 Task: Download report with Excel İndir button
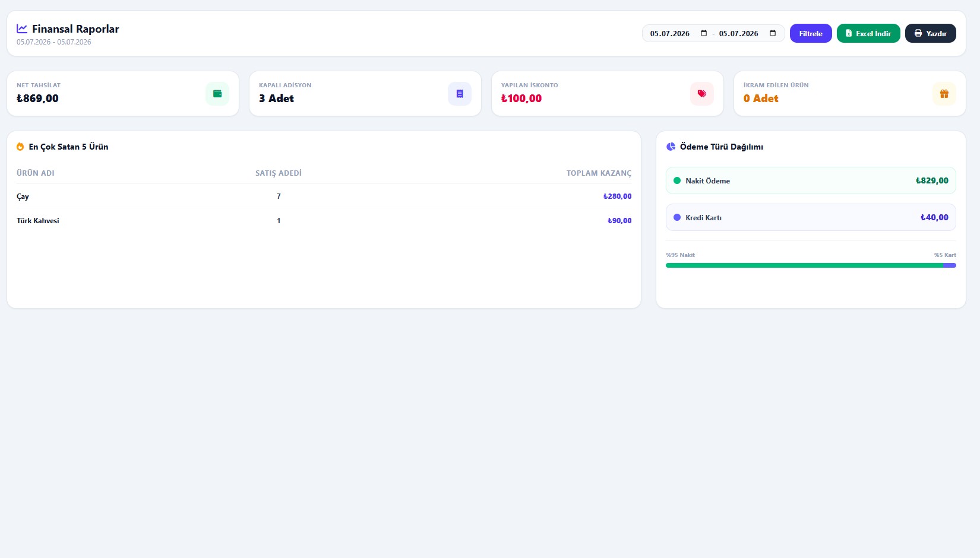(868, 33)
